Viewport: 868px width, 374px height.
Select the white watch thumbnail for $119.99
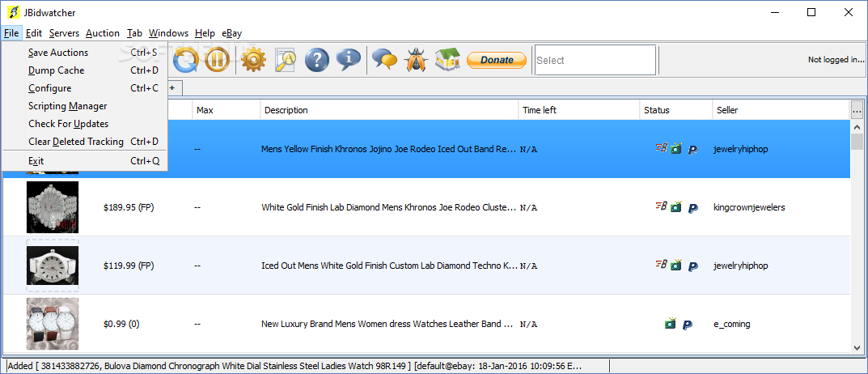pos(53,266)
